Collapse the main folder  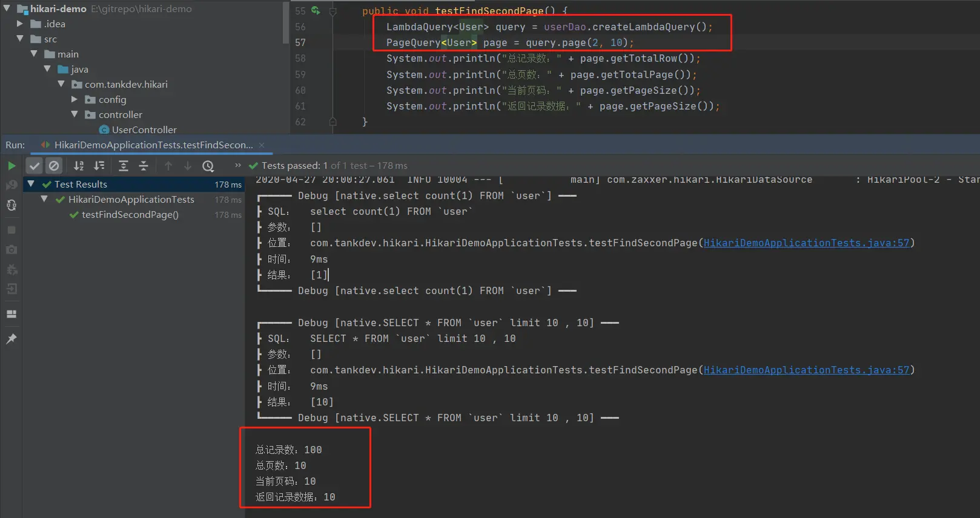[x=34, y=54]
